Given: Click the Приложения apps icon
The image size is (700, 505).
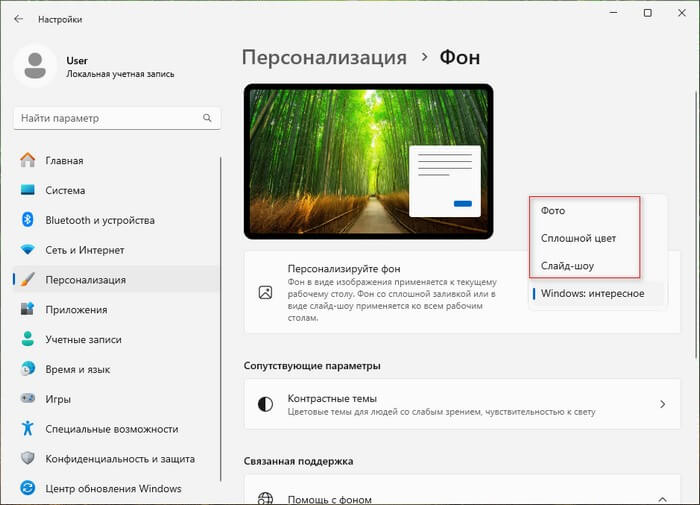Looking at the screenshot, I should click(x=28, y=310).
